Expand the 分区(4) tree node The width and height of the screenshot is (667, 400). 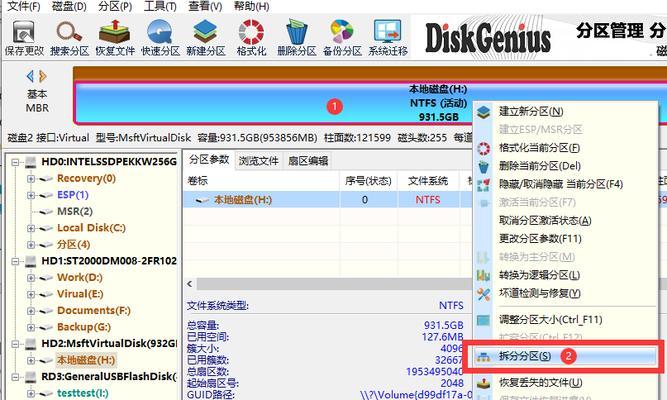coord(31,245)
